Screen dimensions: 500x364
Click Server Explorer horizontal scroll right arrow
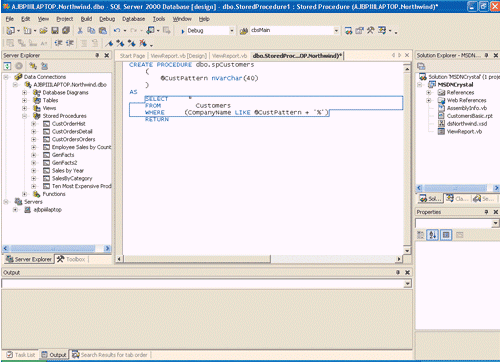click(107, 248)
